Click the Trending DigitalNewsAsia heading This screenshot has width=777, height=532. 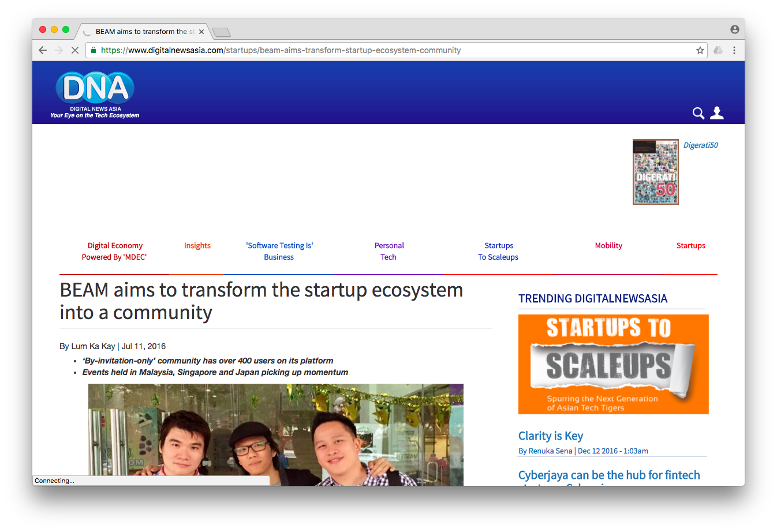tap(593, 299)
